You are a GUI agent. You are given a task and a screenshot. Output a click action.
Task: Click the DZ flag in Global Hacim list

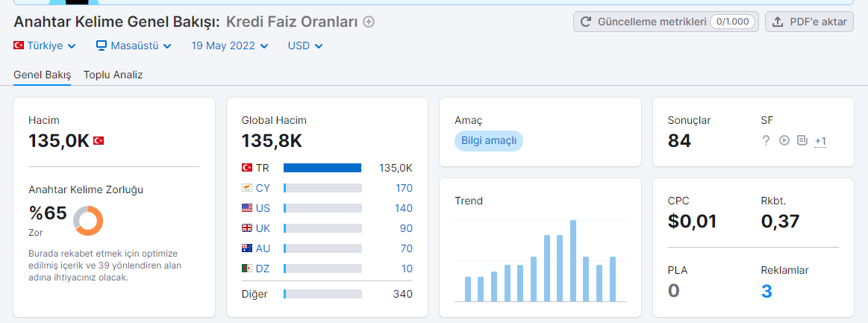point(247,269)
